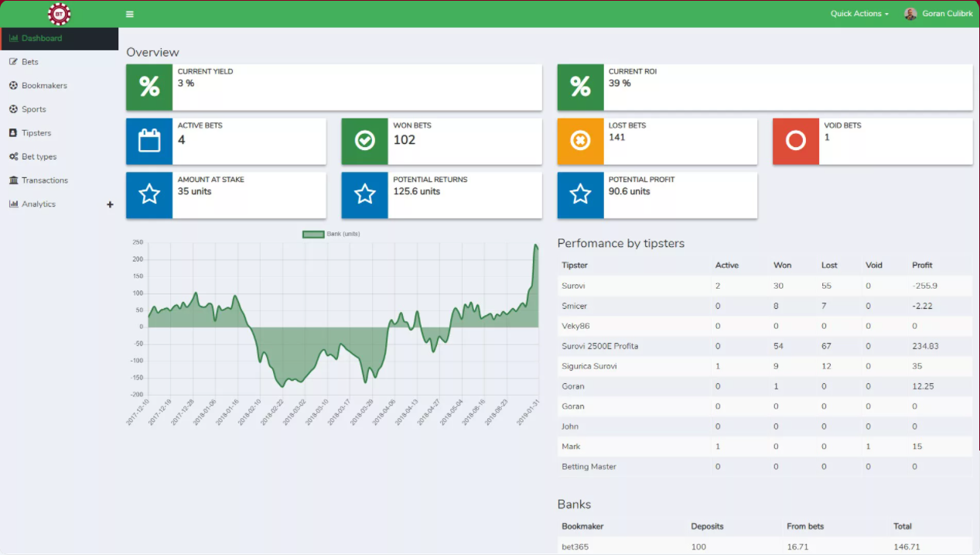Toggle the Bank (units) chart legend
The height and width of the screenshot is (555, 980).
point(331,234)
